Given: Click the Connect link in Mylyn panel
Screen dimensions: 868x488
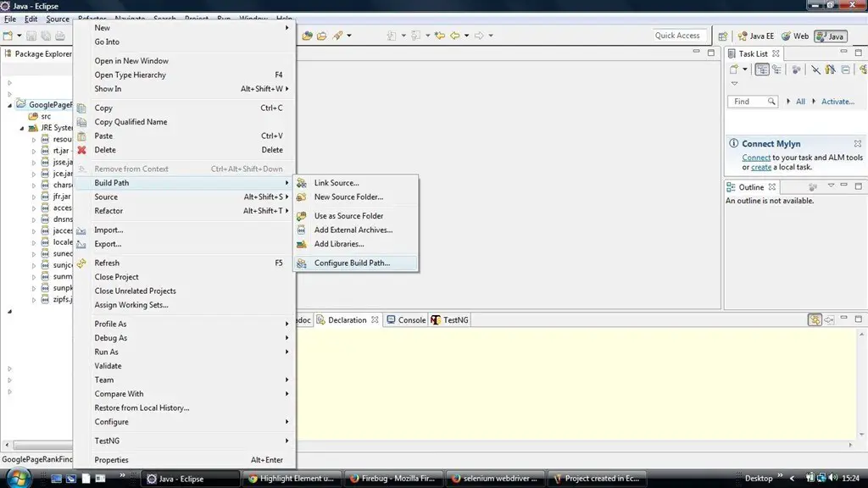Looking at the screenshot, I should click(x=756, y=158).
